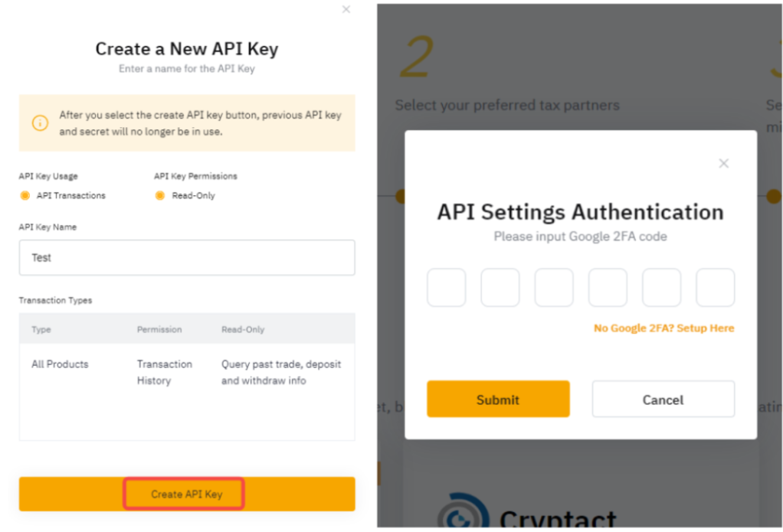Close the Create a New API Key dialog
The image size is (783, 532).
pyautogui.click(x=346, y=10)
